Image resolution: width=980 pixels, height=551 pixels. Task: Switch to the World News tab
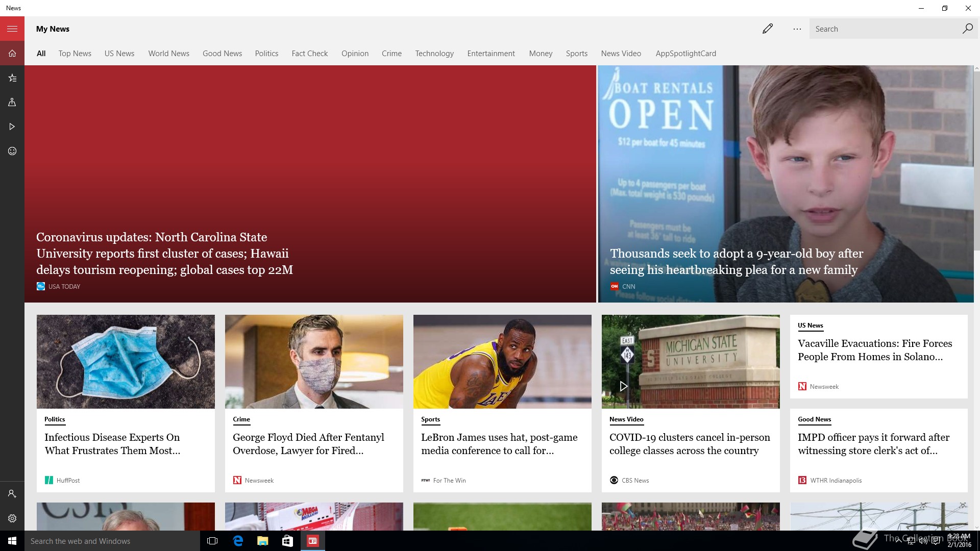(169, 54)
